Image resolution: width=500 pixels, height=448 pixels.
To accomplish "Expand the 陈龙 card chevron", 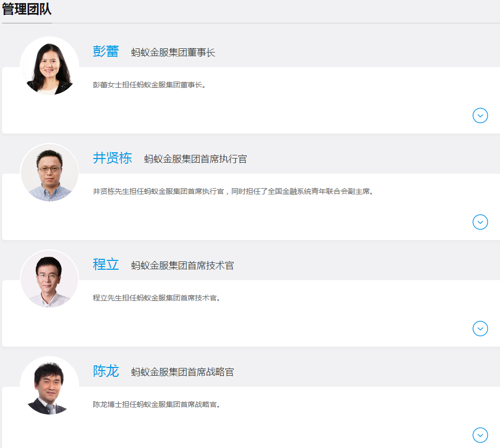I will (x=480, y=435).
